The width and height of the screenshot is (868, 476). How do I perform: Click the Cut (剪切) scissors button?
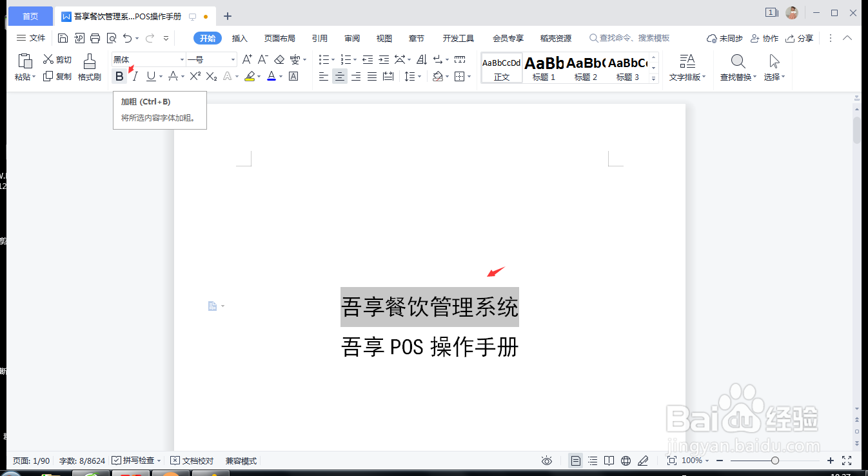pyautogui.click(x=57, y=59)
